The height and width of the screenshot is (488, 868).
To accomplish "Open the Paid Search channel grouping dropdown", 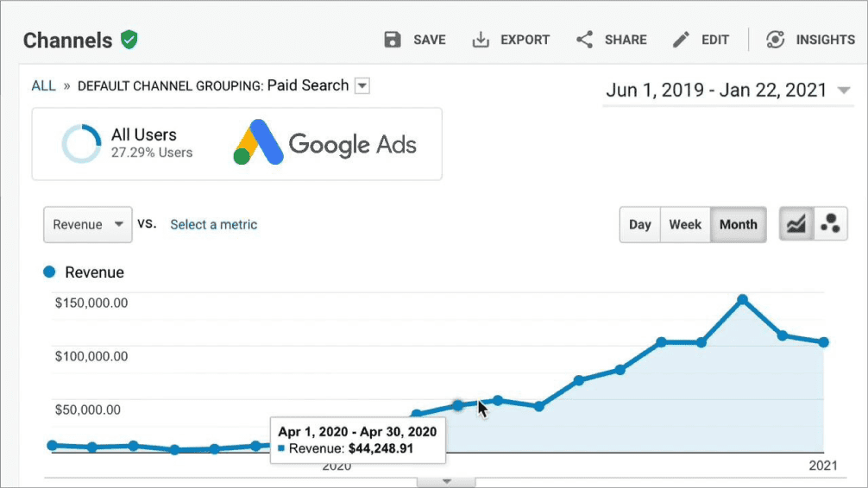I will 362,85.
